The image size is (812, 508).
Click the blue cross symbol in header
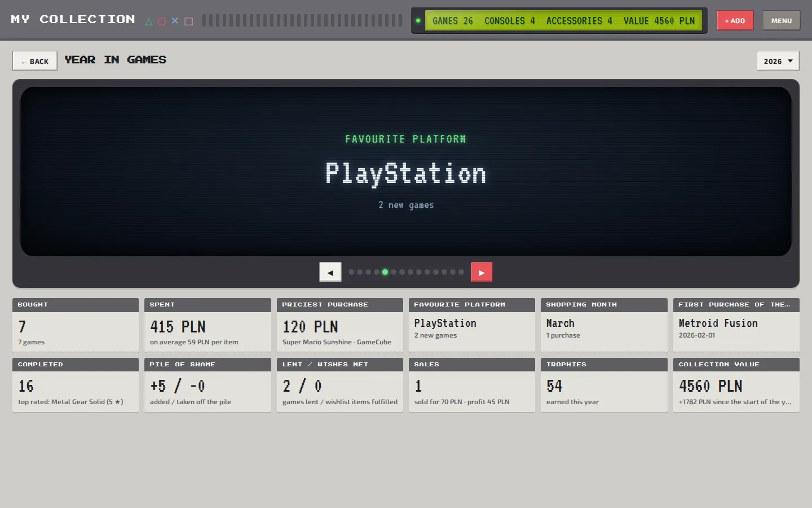(175, 21)
